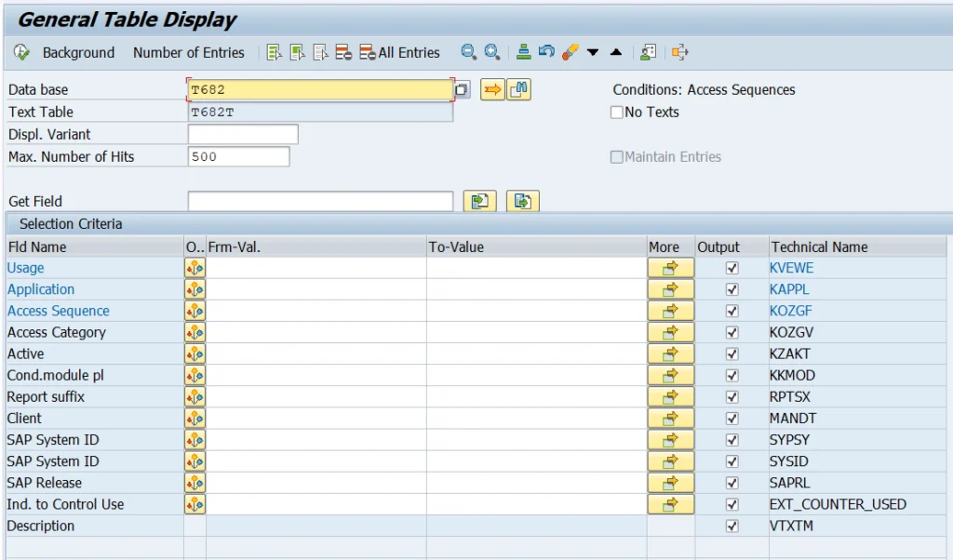Uncheck Output checkbox for MANDT

(x=732, y=419)
